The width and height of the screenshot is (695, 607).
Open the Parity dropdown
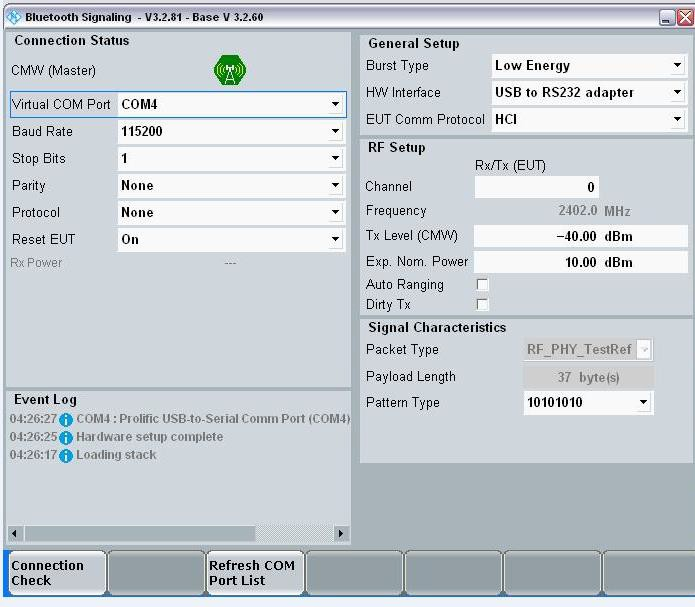pos(231,185)
